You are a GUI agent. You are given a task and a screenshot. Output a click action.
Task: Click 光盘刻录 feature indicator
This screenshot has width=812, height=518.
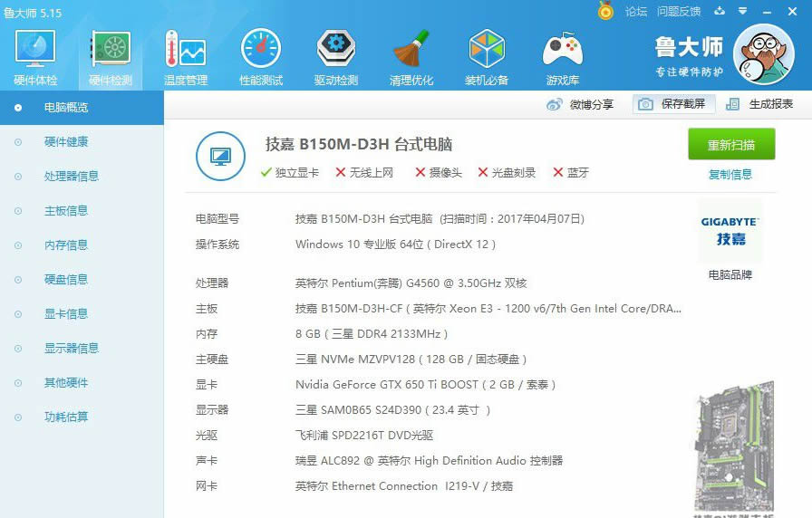[x=507, y=172]
